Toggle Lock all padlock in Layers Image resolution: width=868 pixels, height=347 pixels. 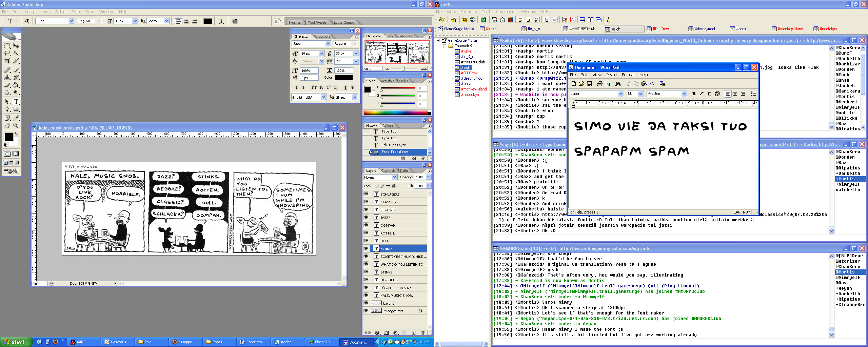(x=394, y=186)
